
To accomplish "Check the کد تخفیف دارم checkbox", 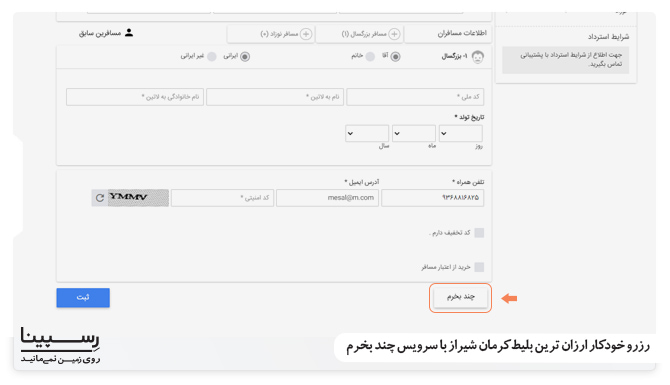I will [479, 232].
